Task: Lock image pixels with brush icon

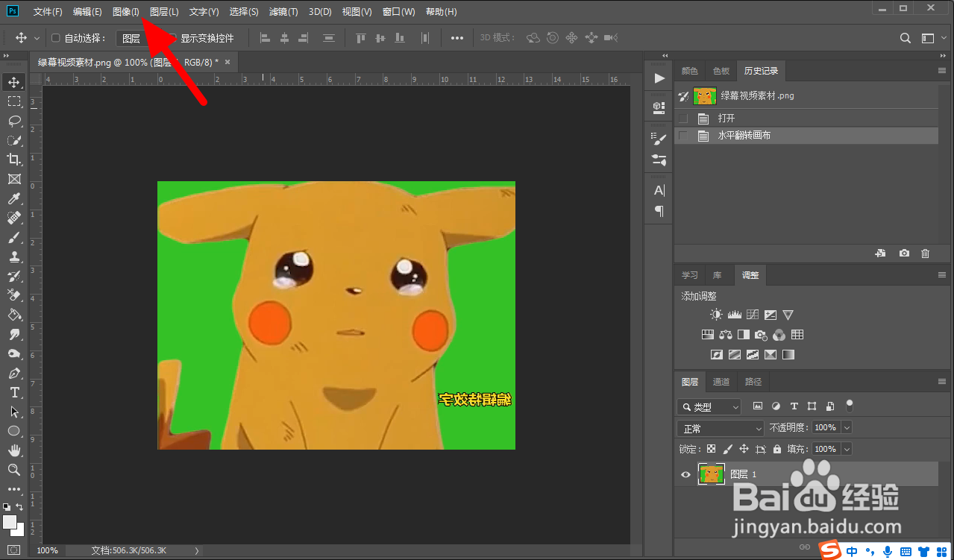Action: tap(727, 449)
